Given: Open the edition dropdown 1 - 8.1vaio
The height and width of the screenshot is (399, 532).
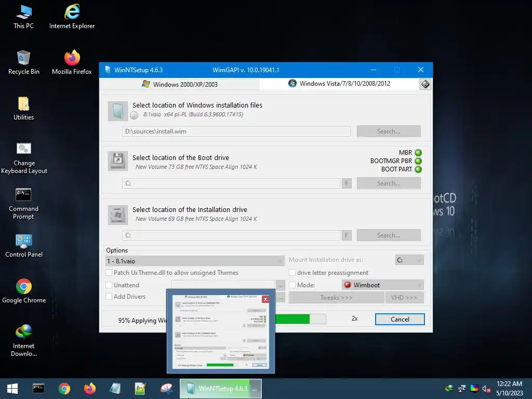Looking at the screenshot, I should 195,261.
